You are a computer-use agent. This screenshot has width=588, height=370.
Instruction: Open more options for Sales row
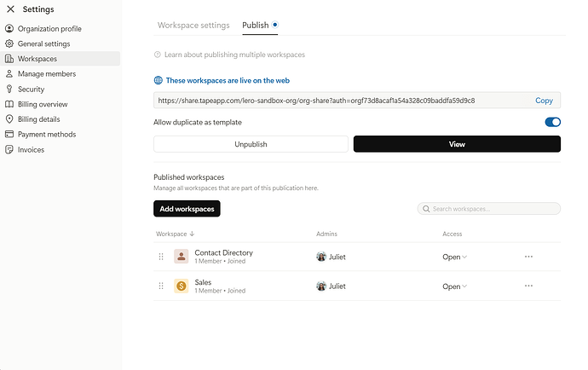coord(528,286)
